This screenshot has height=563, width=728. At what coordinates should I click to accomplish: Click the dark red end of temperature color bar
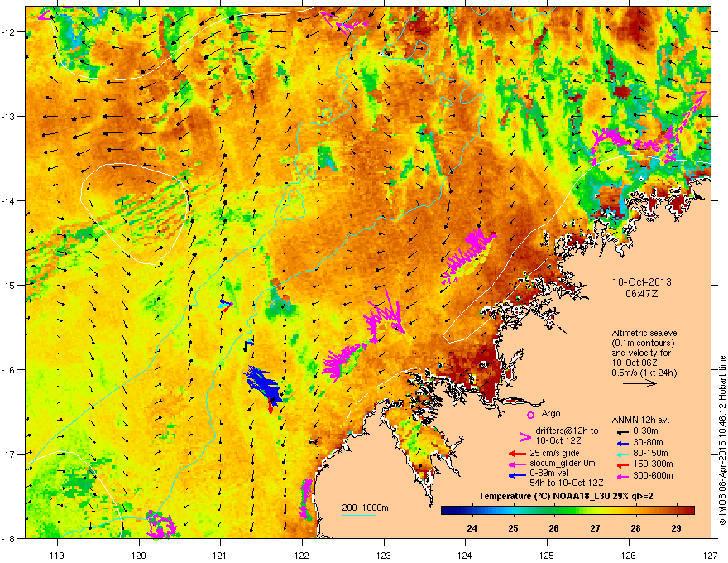(690, 511)
